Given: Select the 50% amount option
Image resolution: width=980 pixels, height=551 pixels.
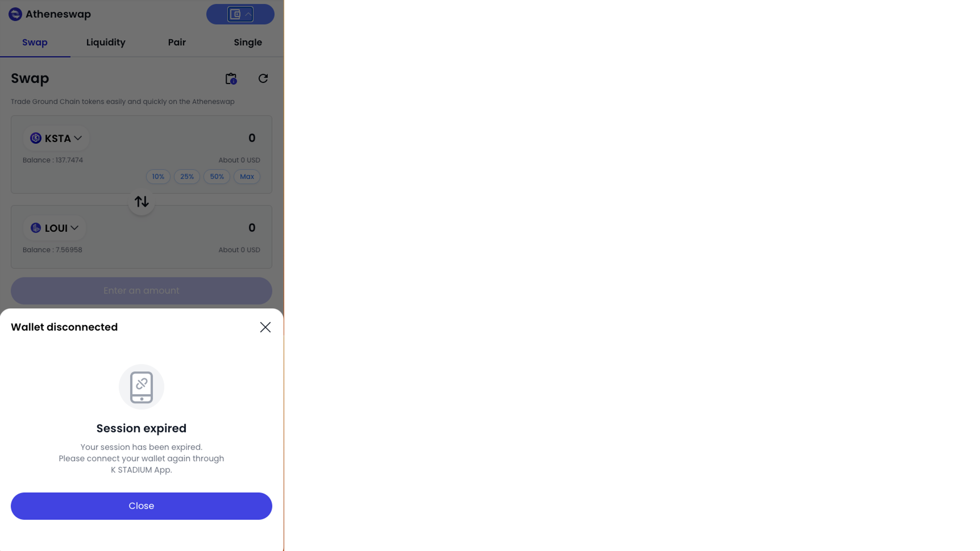Looking at the screenshot, I should 217,177.
